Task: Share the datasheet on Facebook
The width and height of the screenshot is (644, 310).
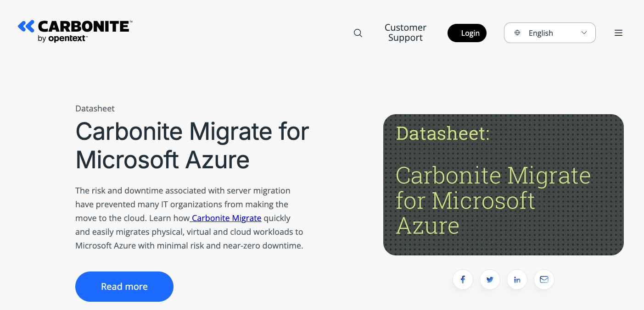Action: (x=463, y=279)
